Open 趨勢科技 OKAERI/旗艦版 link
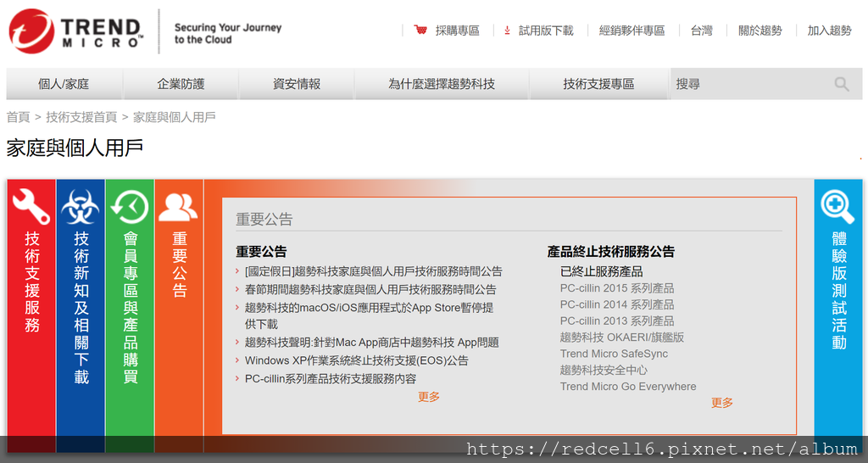 point(621,337)
